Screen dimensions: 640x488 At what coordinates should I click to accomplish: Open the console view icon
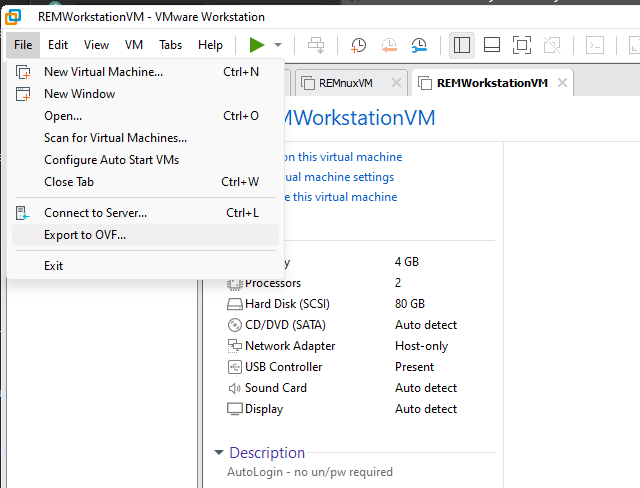[595, 45]
